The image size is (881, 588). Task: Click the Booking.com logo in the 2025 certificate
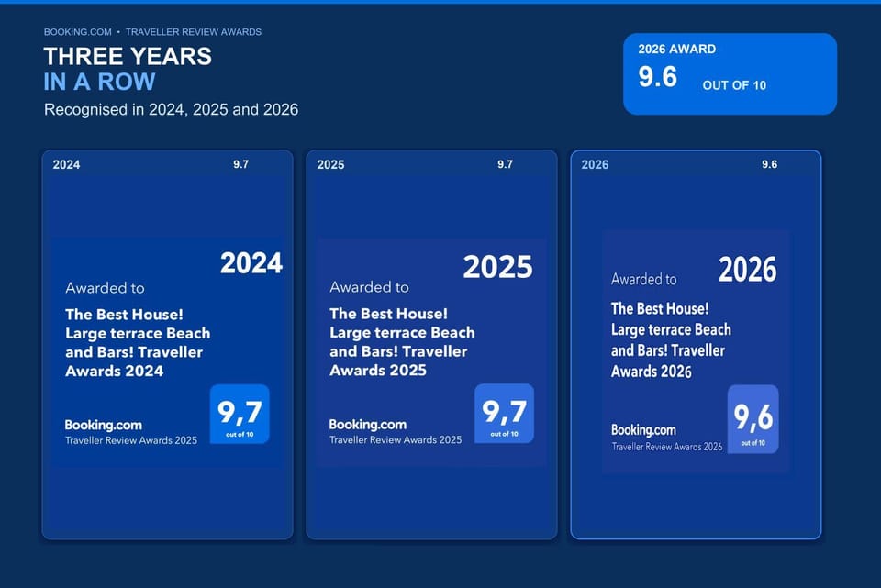point(368,425)
